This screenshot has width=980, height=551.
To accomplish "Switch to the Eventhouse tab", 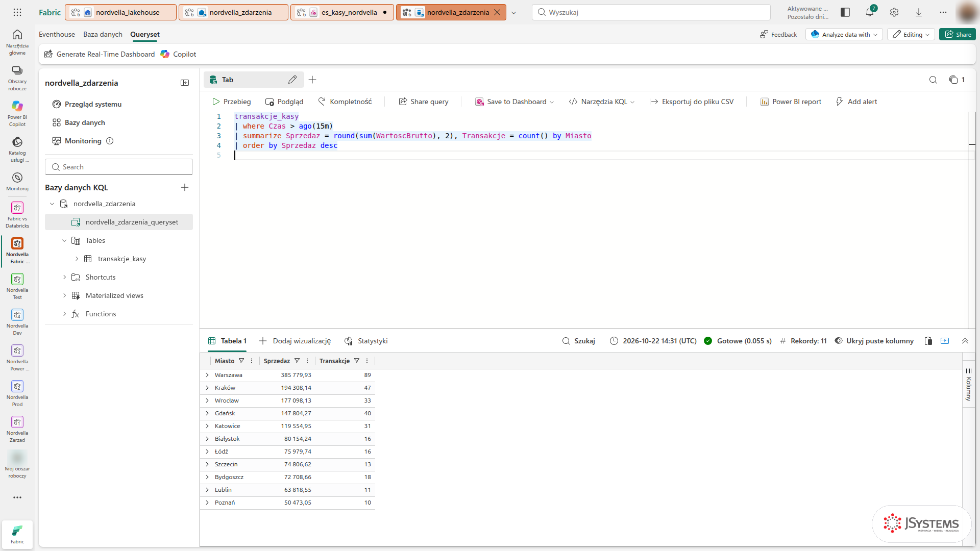I will pos(57,34).
